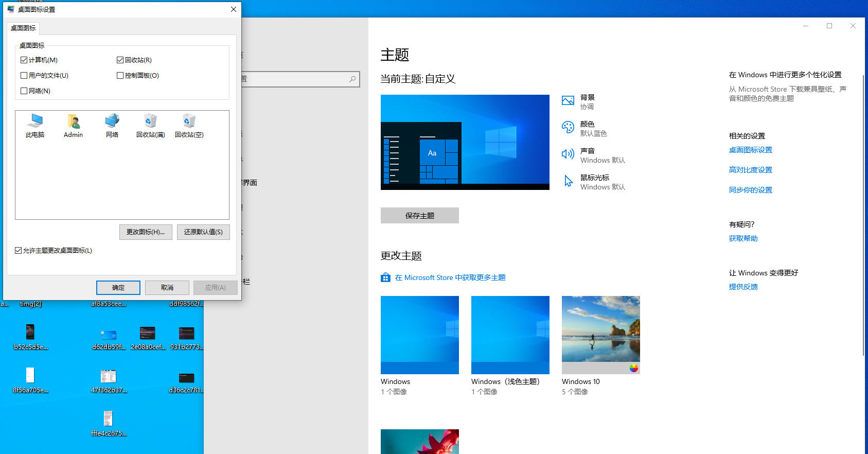Viewport: 868px width, 454px height.
Task: Uncheck the 计算机(M) checkbox
Action: tap(24, 60)
